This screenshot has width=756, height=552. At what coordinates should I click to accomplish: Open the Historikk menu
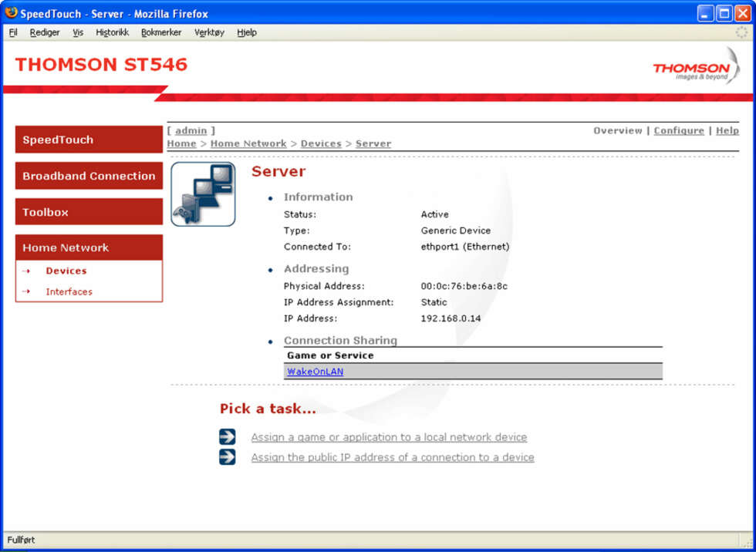click(113, 32)
